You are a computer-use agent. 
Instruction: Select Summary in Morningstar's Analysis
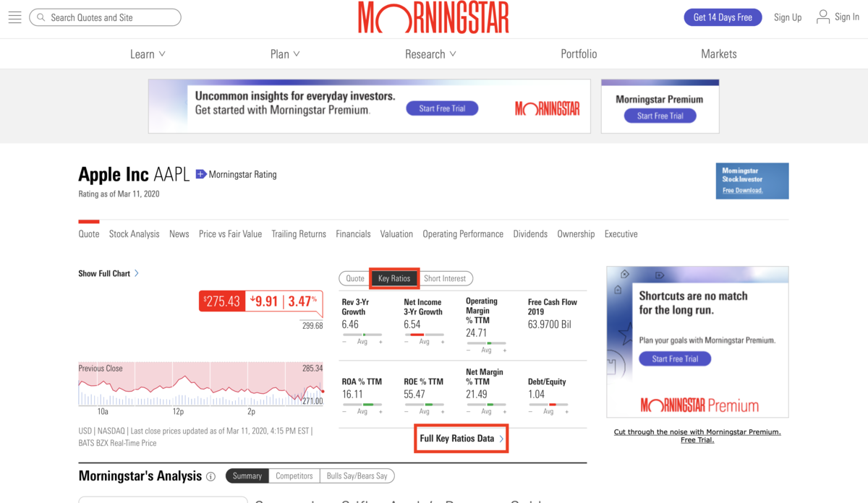pyautogui.click(x=247, y=476)
